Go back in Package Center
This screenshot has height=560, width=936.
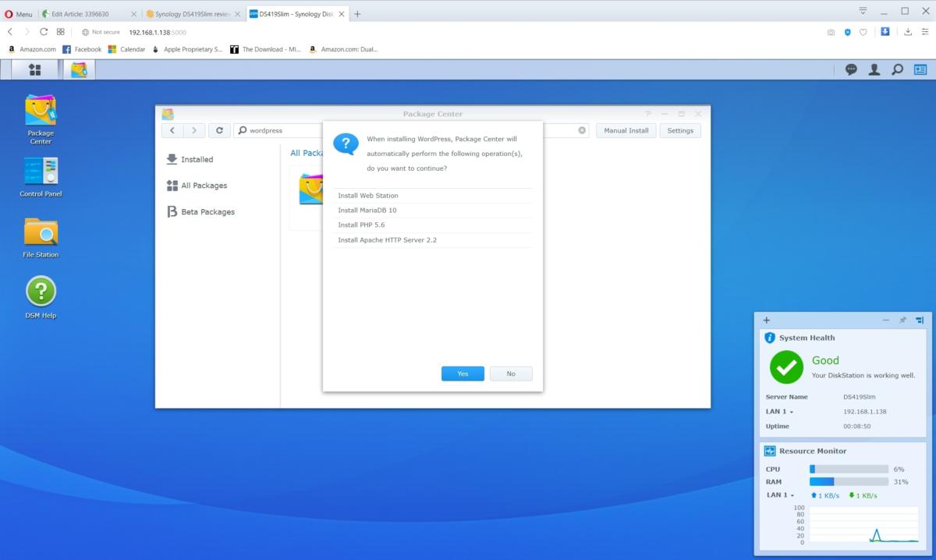[172, 130]
